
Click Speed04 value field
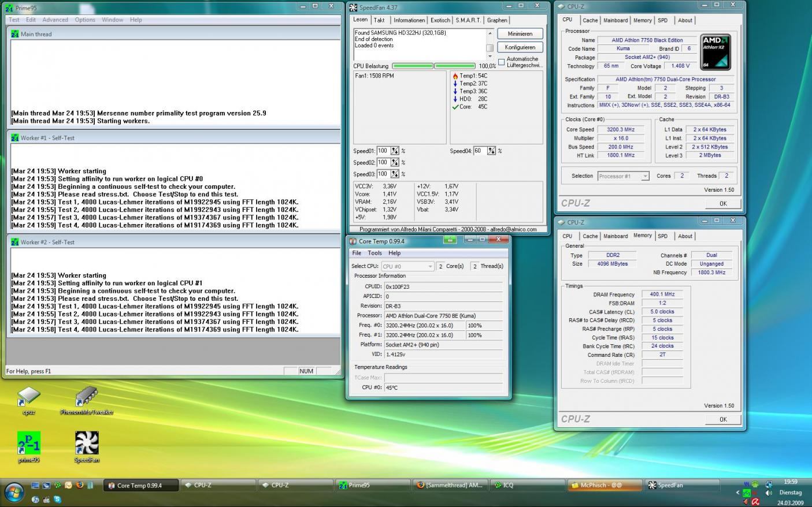point(480,151)
